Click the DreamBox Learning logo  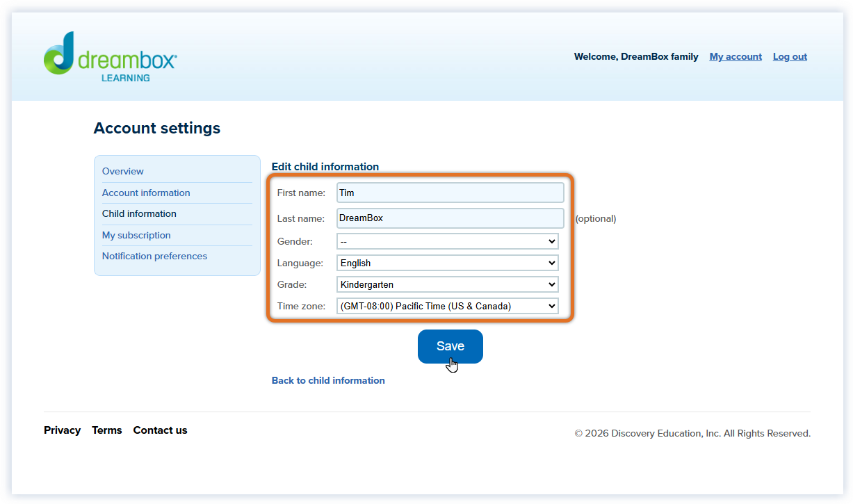pos(111,57)
